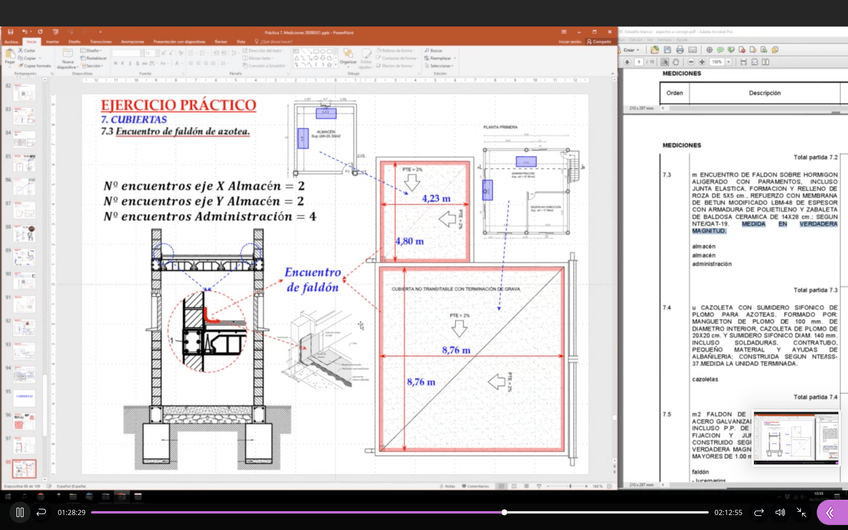The image size is (848, 530).
Task: Open Relleno de forma dropdown
Action: [397, 50]
